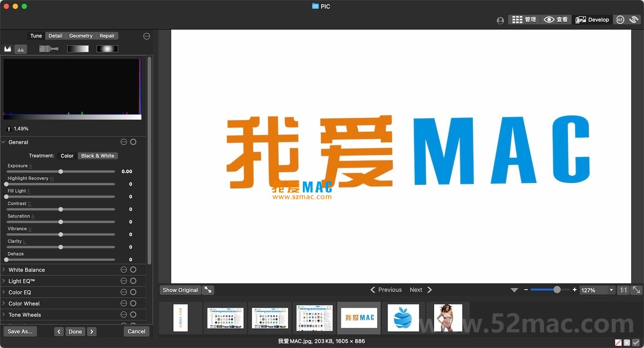Open General section options menu
Viewport: 644px width, 348px height.
click(124, 142)
